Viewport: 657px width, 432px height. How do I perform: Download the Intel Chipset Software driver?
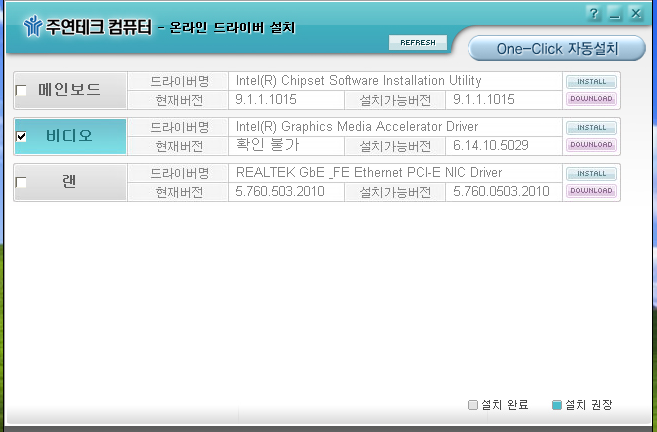click(x=591, y=99)
